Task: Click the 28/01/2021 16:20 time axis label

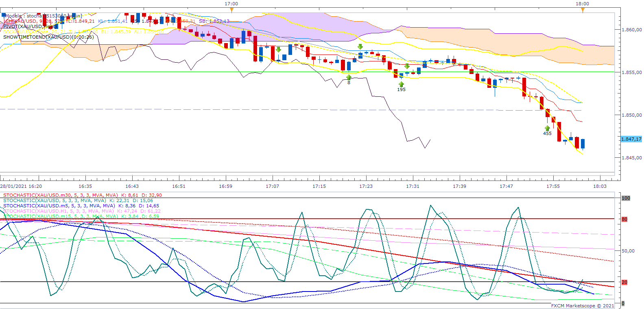Action: coord(21,186)
